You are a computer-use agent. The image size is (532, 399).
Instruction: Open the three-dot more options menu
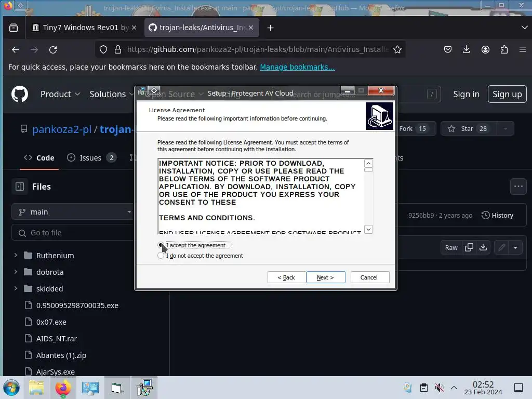518,187
